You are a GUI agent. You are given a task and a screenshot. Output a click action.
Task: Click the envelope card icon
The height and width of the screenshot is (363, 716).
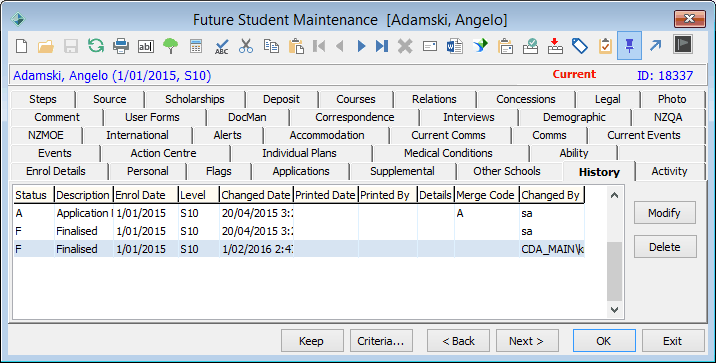(x=430, y=46)
